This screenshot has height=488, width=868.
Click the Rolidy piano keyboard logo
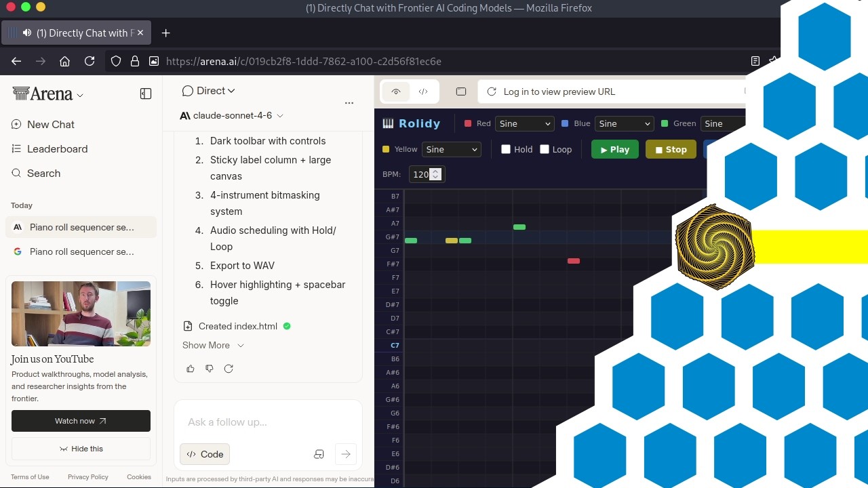coord(388,123)
